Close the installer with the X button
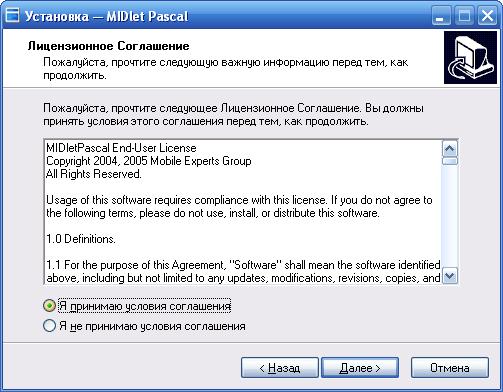 coord(487,16)
